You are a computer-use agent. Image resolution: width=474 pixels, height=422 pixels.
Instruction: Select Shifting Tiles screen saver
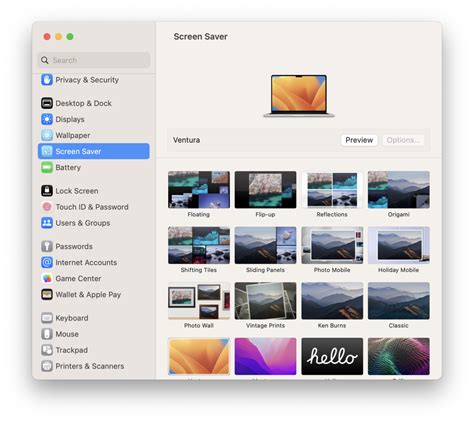199,245
